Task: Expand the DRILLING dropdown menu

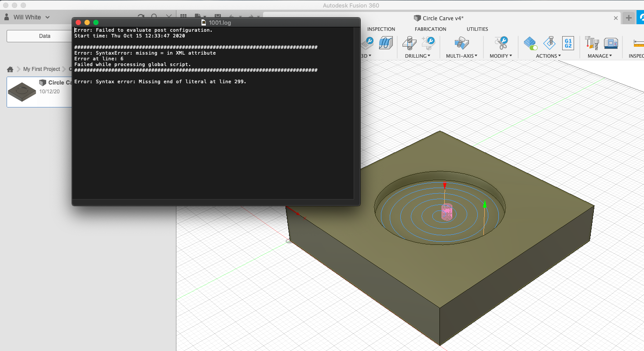Action: tap(417, 56)
